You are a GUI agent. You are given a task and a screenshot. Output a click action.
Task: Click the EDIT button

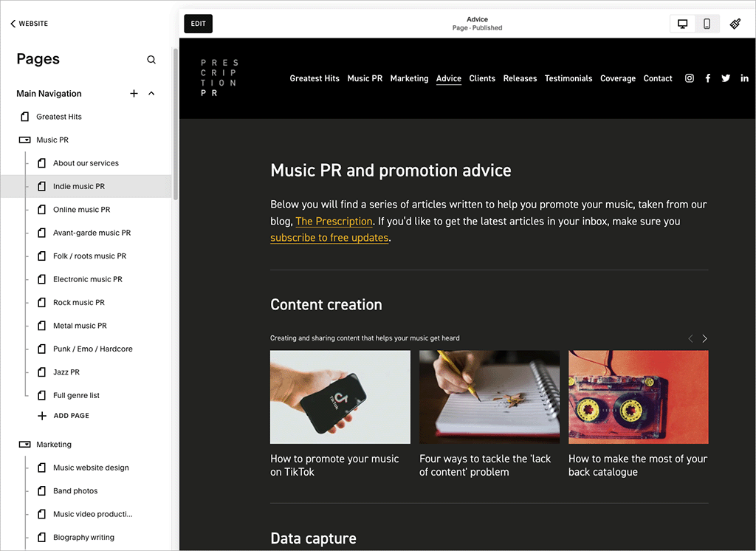click(198, 23)
